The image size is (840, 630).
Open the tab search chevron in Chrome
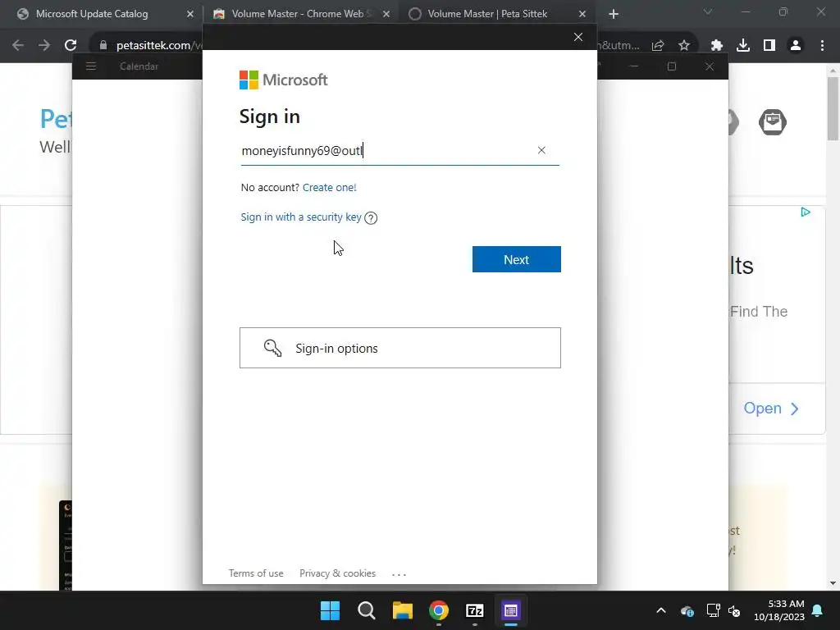tap(708, 11)
